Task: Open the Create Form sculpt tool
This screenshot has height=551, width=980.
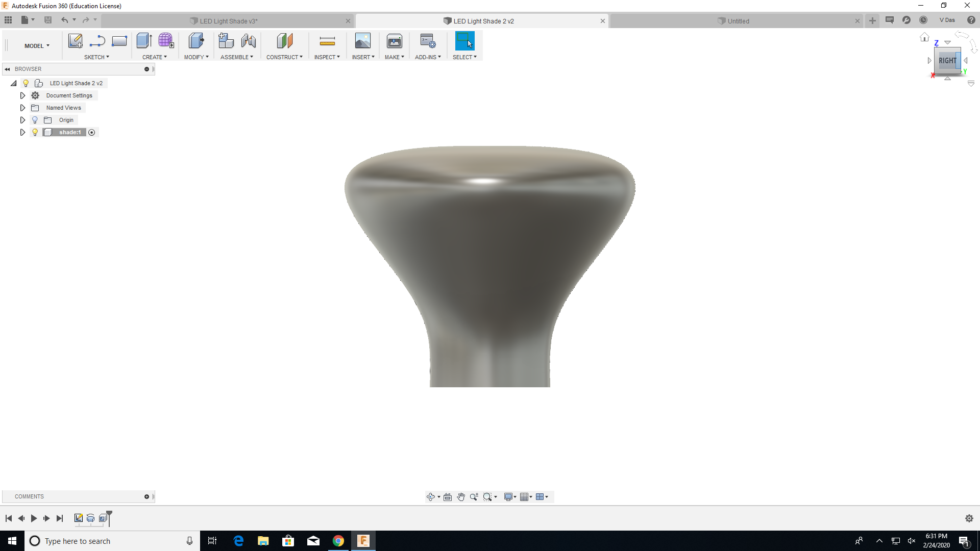Action: coord(166,41)
